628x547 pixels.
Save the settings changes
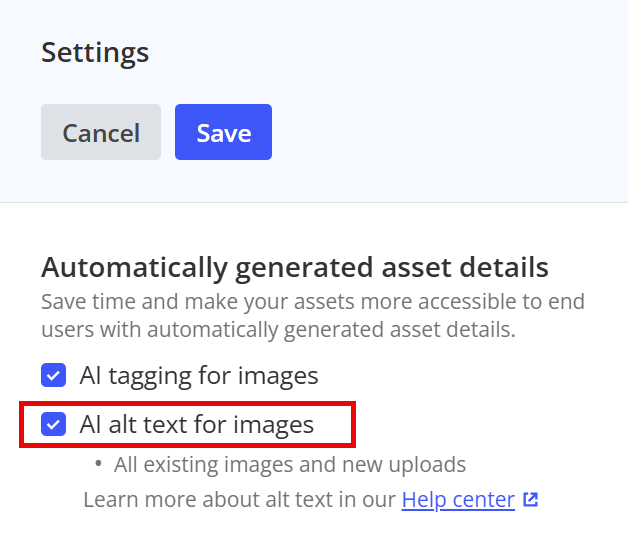[223, 132]
